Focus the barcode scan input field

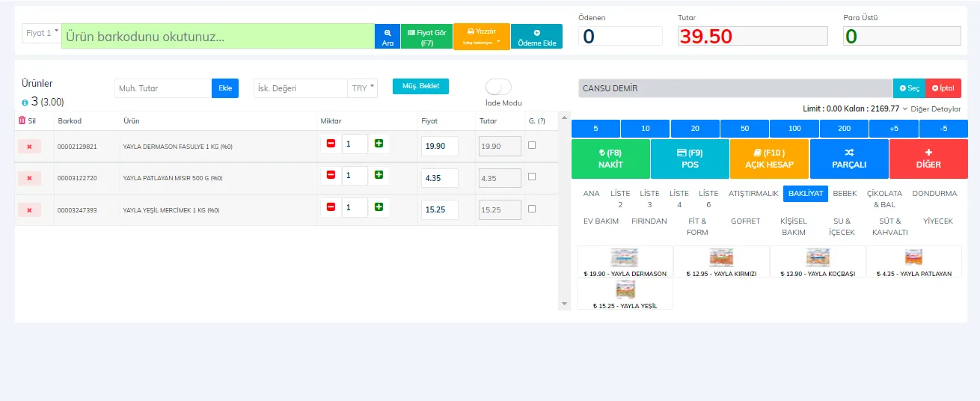pos(218,36)
